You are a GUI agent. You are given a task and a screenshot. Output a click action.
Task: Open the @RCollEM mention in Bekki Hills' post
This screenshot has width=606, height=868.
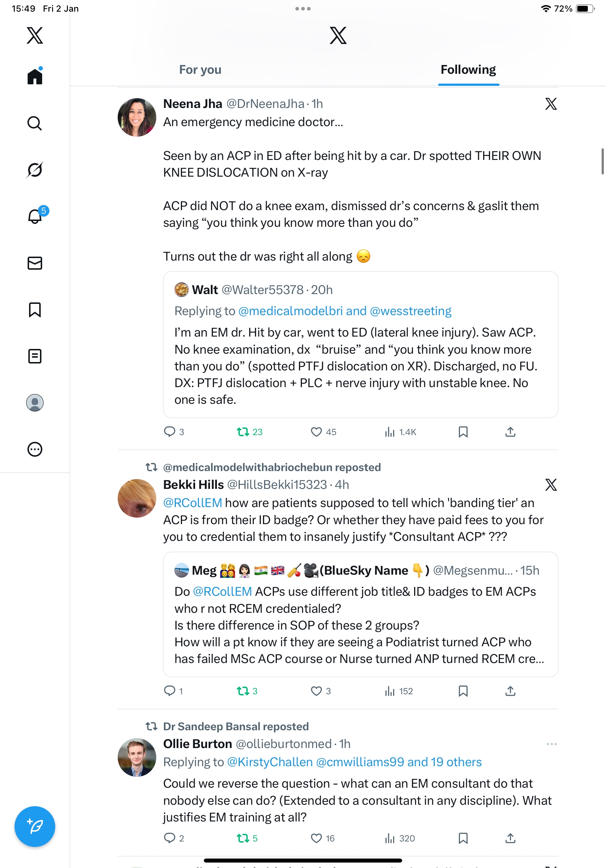(x=193, y=503)
